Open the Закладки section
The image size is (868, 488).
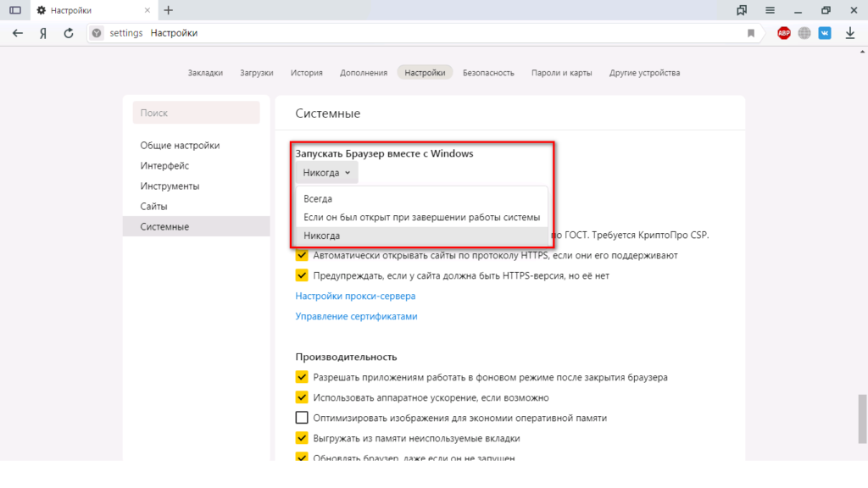pos(205,73)
